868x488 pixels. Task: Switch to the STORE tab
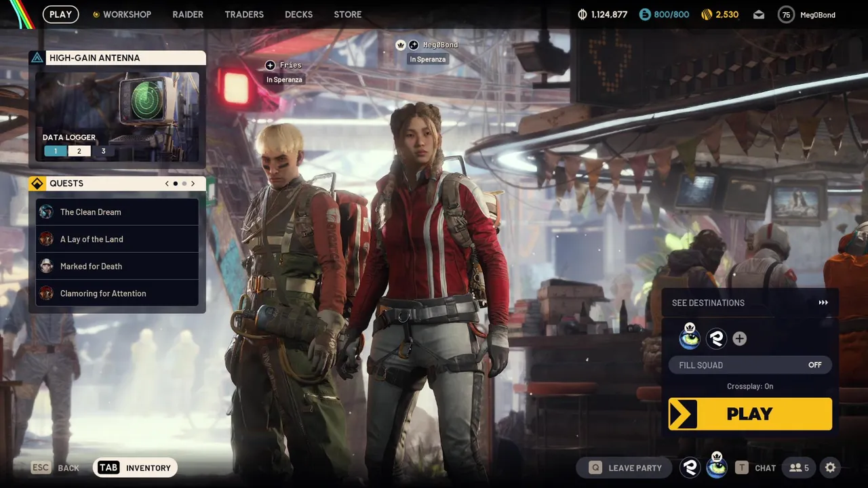pos(348,14)
